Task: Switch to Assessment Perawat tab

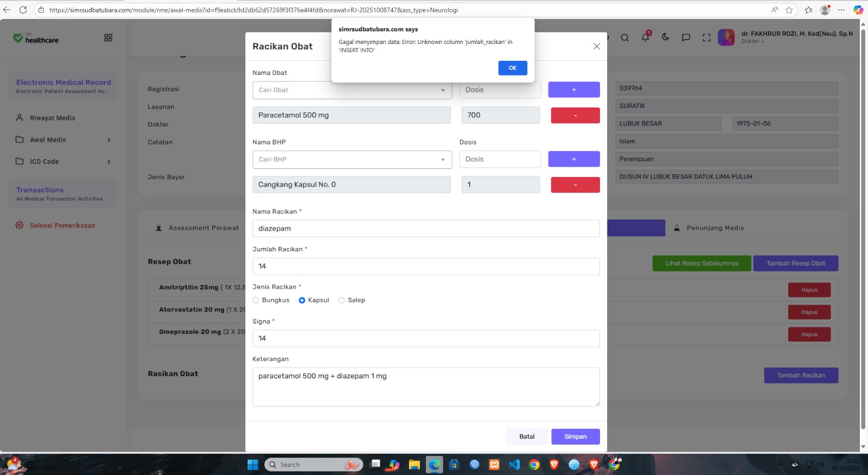Action: point(197,228)
